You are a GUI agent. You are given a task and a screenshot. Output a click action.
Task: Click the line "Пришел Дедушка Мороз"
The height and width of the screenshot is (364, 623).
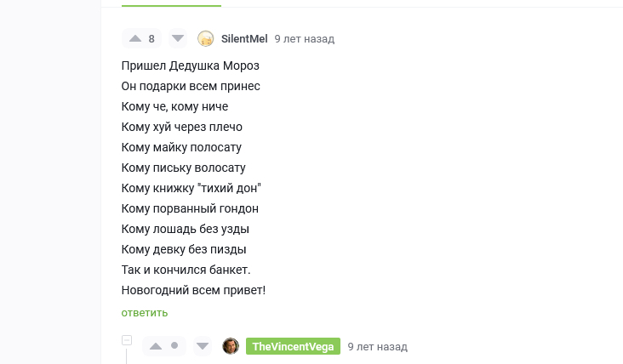(190, 65)
